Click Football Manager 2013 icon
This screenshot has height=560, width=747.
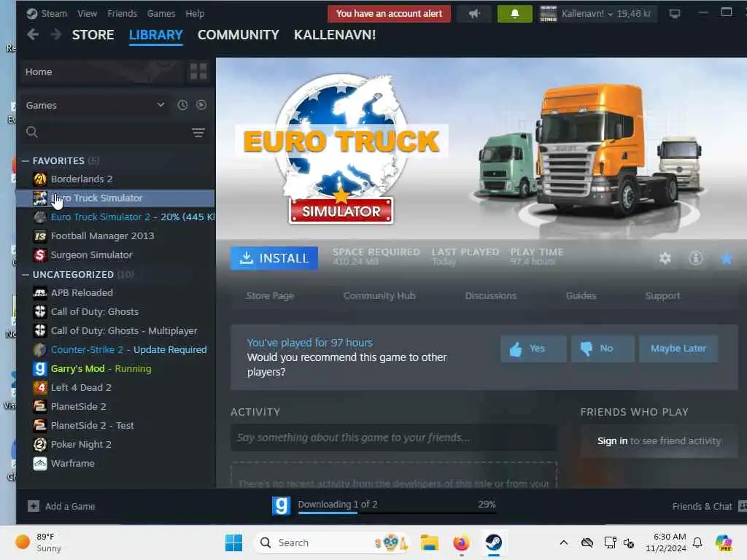(x=40, y=236)
